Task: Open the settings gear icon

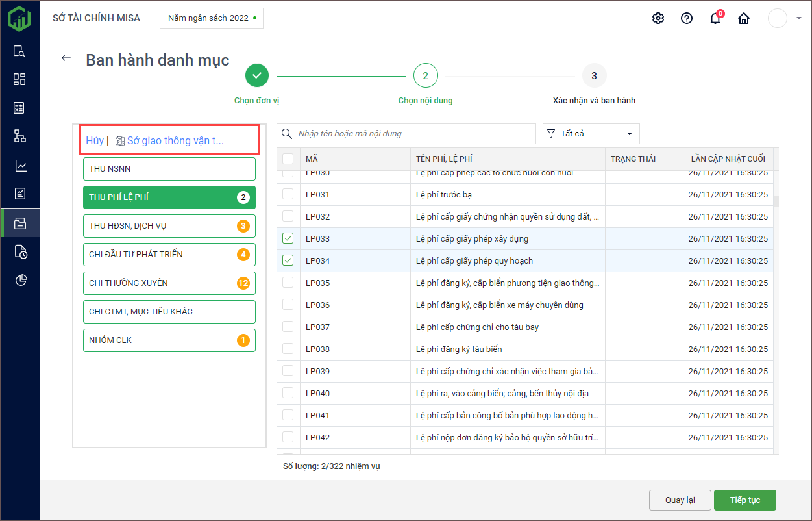Action: click(x=658, y=18)
